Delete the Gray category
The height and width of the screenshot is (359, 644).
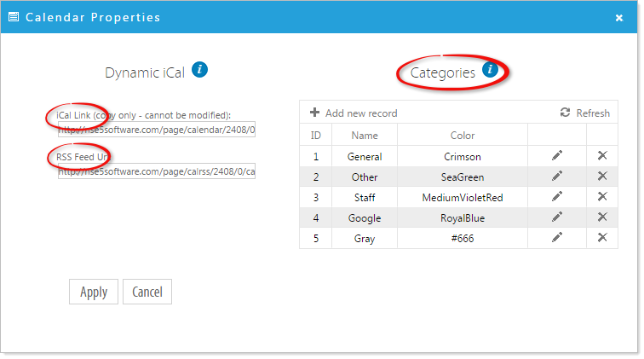[x=602, y=237]
